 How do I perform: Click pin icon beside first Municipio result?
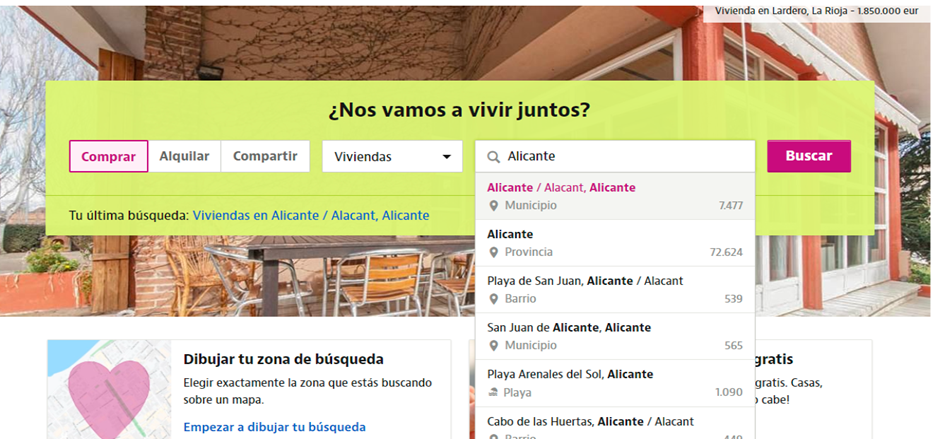pyautogui.click(x=493, y=206)
